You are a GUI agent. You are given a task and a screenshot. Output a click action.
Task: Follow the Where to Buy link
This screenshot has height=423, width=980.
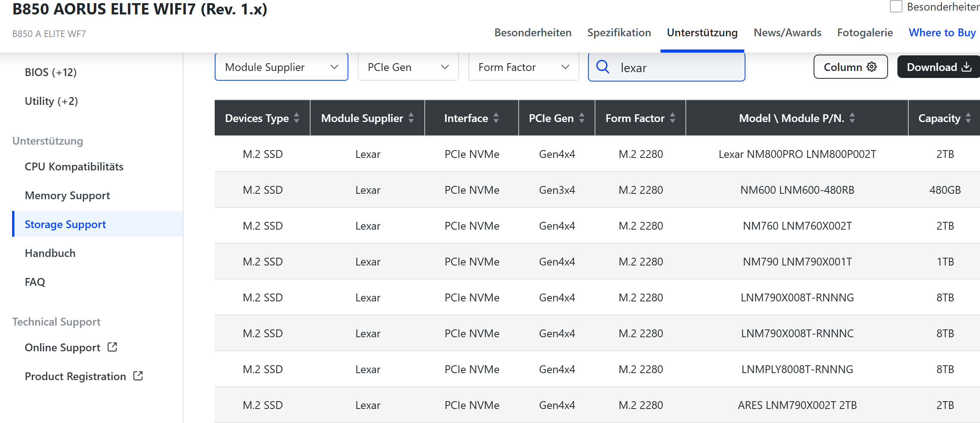pos(942,33)
